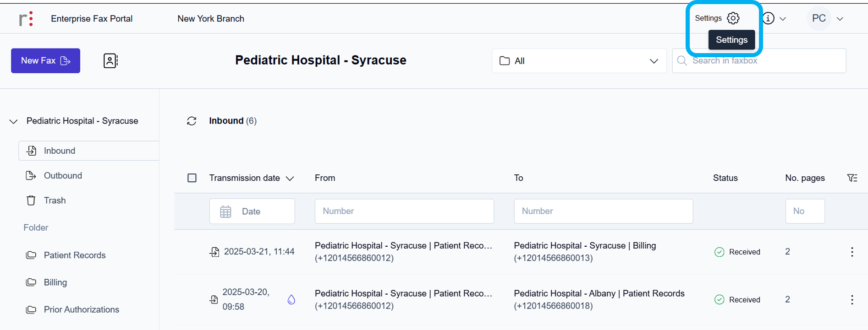Refresh the Inbound fax list

coord(192,121)
